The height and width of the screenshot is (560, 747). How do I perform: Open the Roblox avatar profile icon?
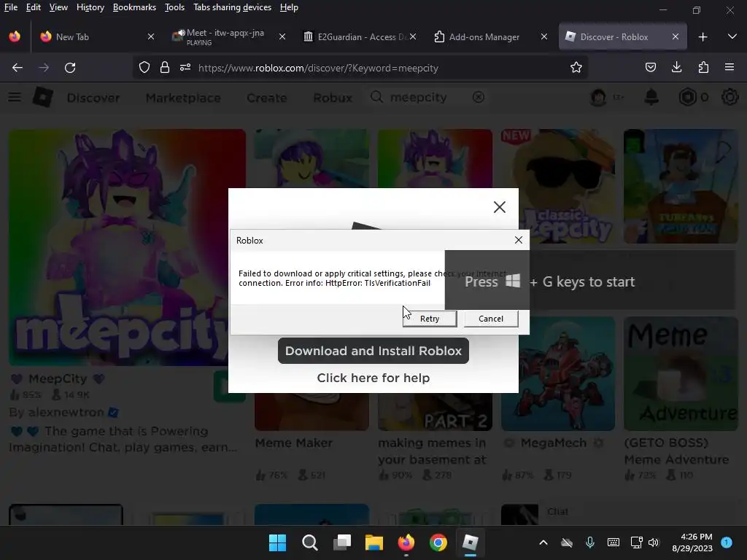pyautogui.click(x=598, y=98)
